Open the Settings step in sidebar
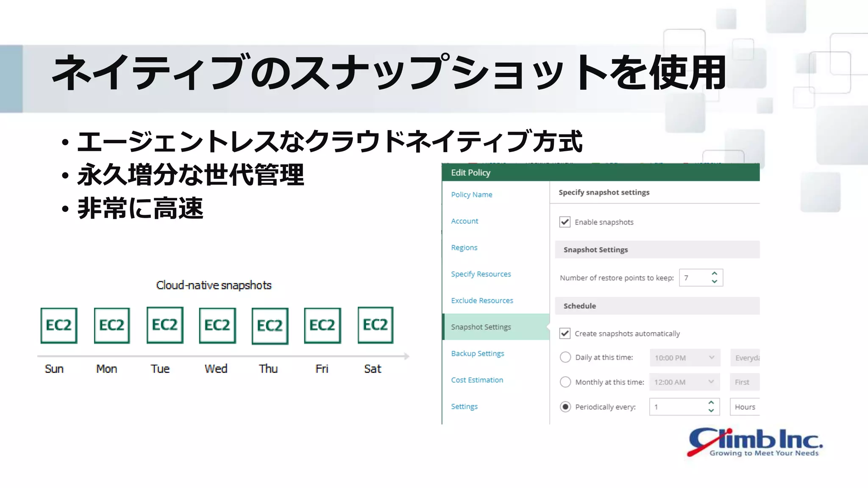The width and height of the screenshot is (868, 488). tap(464, 406)
